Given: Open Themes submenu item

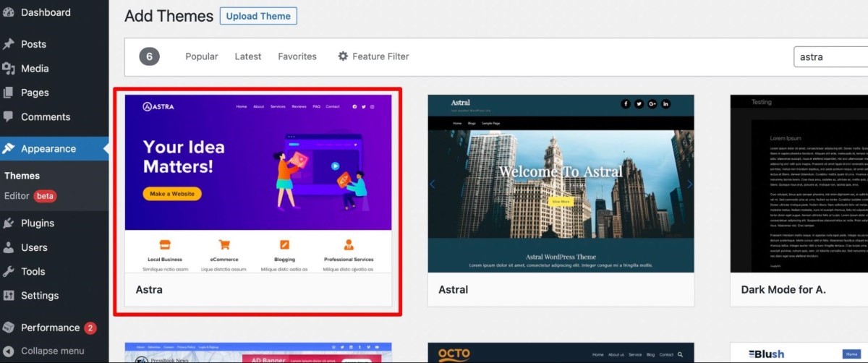Looking at the screenshot, I should (22, 176).
